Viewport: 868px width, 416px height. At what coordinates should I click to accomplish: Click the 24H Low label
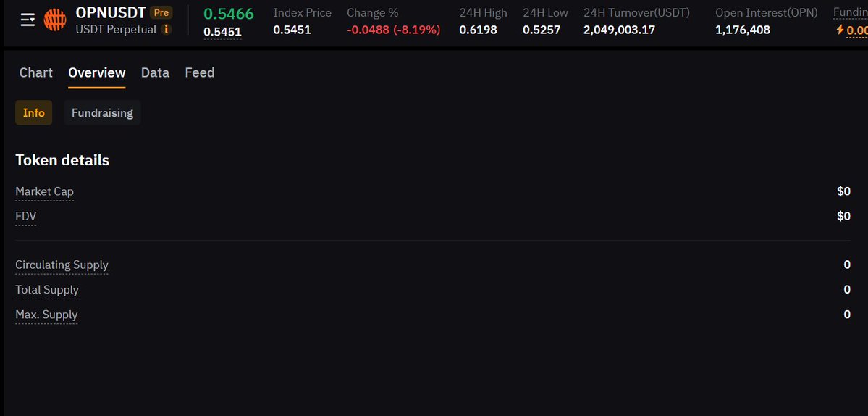click(546, 13)
